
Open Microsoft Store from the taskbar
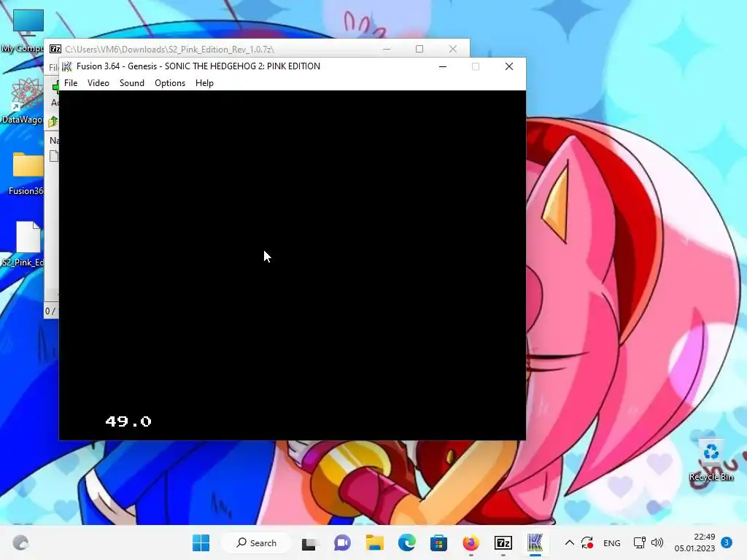(x=438, y=542)
